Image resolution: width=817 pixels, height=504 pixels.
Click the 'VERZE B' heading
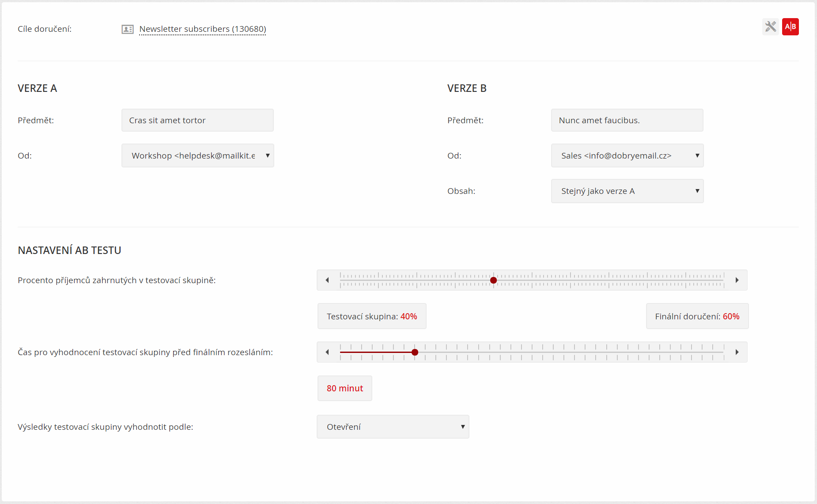(x=467, y=88)
